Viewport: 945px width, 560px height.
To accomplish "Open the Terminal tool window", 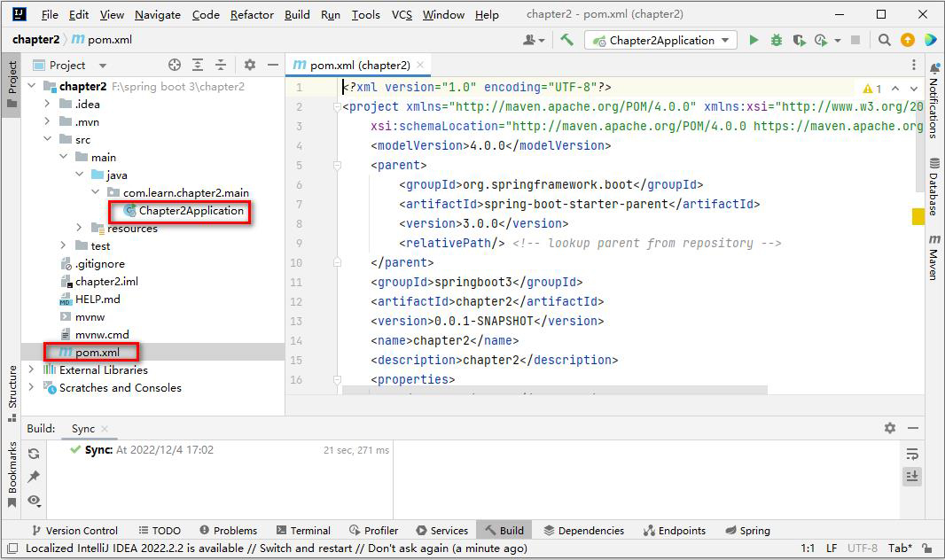I will click(x=303, y=531).
